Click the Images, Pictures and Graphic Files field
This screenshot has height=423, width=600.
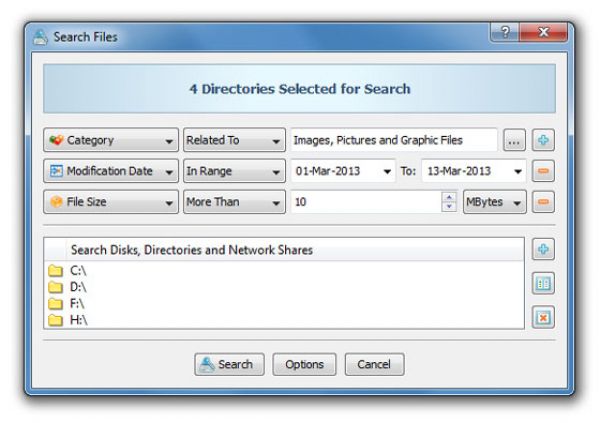(x=394, y=140)
